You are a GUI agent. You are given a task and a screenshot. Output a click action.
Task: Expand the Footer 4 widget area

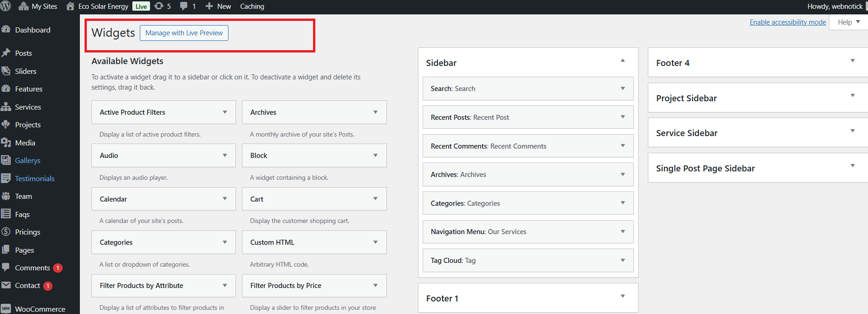pyautogui.click(x=852, y=61)
